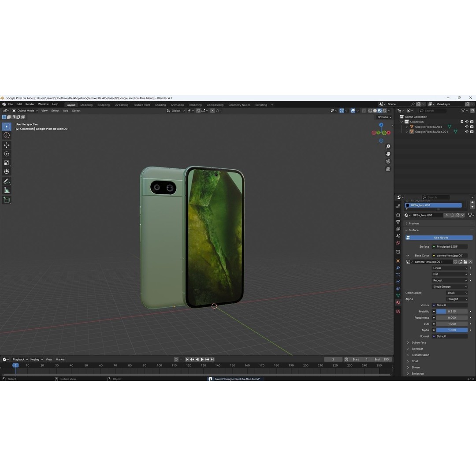Click the fake user shield for GP8a_lens.001
The width and height of the screenshot is (476, 476).
[x=452, y=215]
